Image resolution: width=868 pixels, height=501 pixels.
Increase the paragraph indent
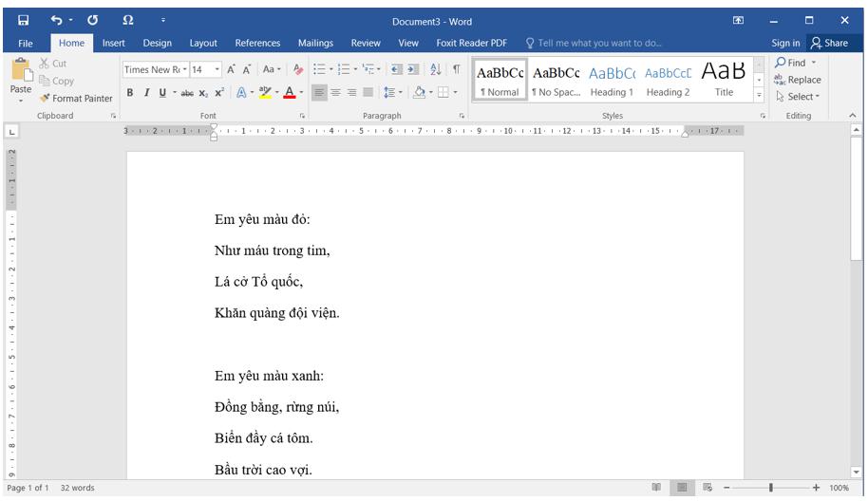click(415, 69)
